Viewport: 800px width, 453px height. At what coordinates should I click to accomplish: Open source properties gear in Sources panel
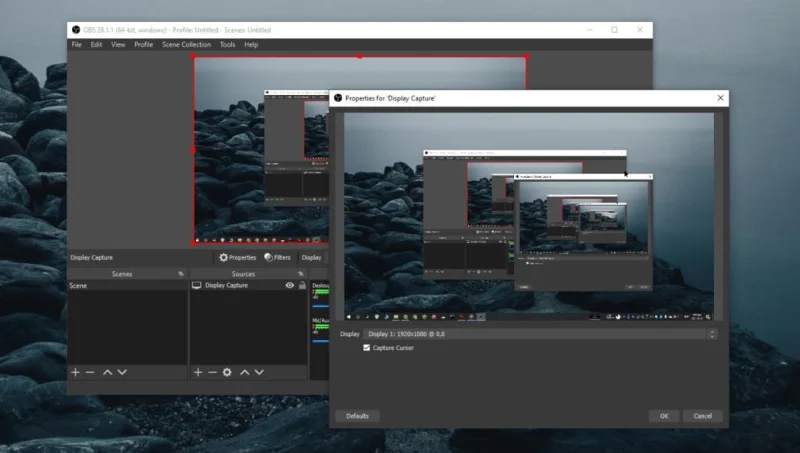(x=227, y=372)
